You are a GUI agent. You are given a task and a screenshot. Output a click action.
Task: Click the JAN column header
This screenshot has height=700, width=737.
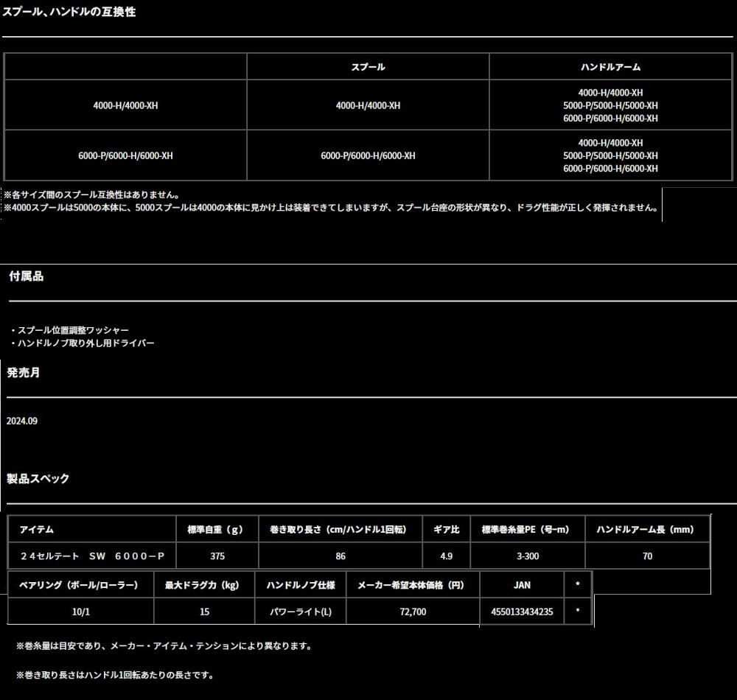tap(523, 585)
